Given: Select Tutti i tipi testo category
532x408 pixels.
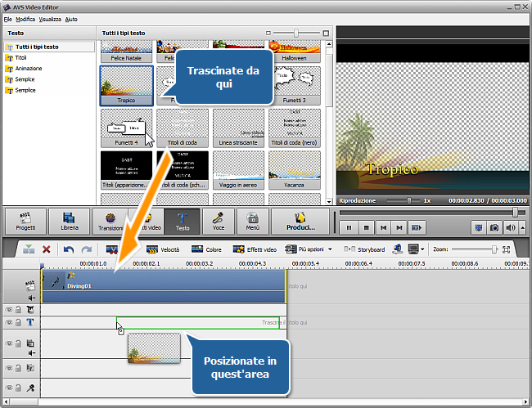Looking at the screenshot, I should [49, 47].
